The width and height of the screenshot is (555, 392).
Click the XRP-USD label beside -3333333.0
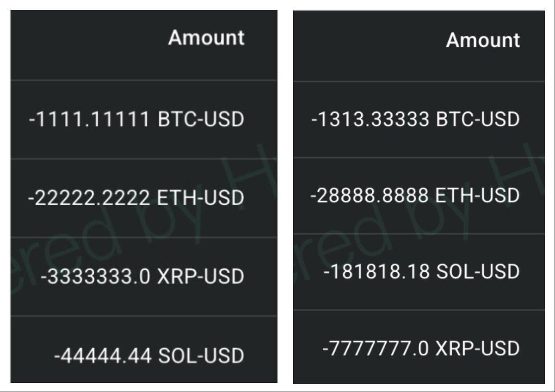click(201, 277)
